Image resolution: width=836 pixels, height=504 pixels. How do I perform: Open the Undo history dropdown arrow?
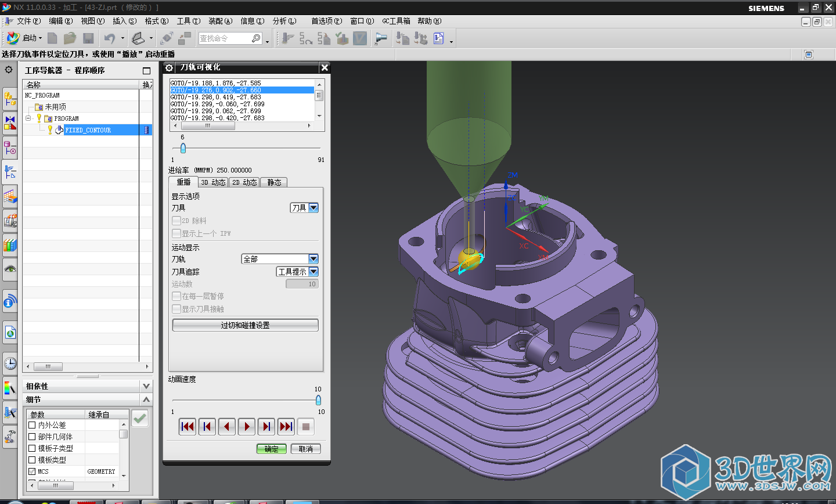click(x=122, y=38)
